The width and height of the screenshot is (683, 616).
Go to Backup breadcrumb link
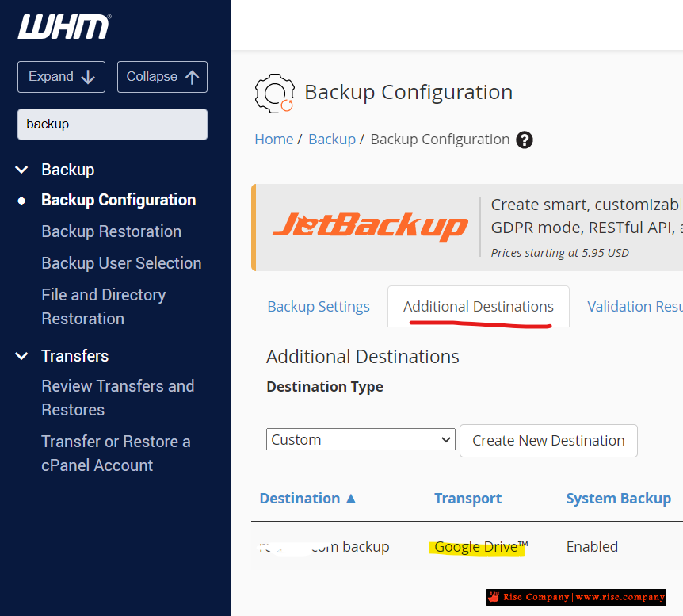point(332,140)
